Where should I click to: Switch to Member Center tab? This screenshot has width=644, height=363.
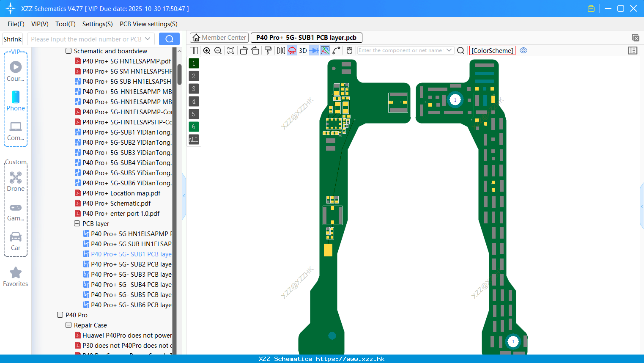(x=219, y=38)
